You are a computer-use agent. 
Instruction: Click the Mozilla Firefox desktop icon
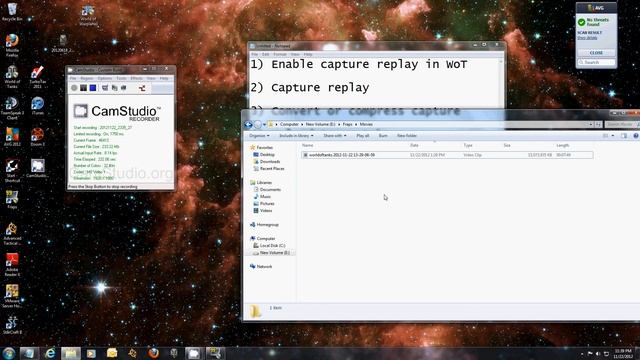[x=12, y=45]
